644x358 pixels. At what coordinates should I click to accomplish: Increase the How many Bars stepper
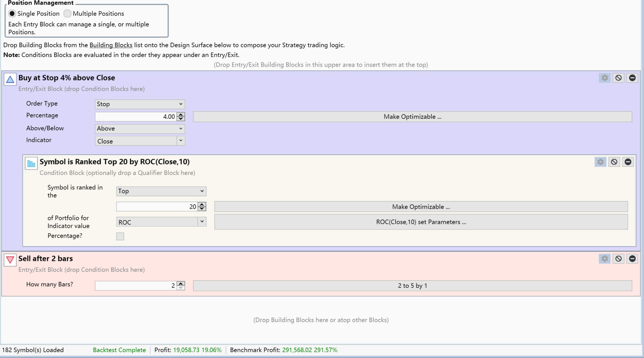(181, 283)
